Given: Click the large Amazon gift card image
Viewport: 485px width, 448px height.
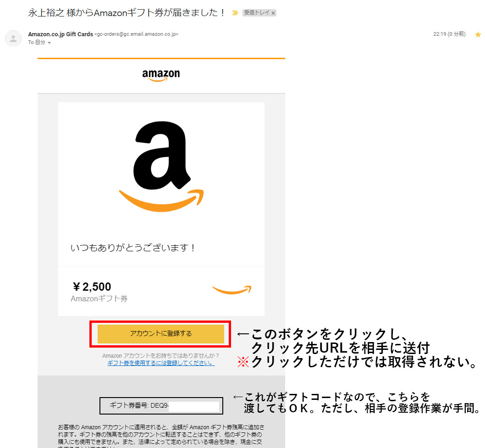Looking at the screenshot, I should pos(161,166).
